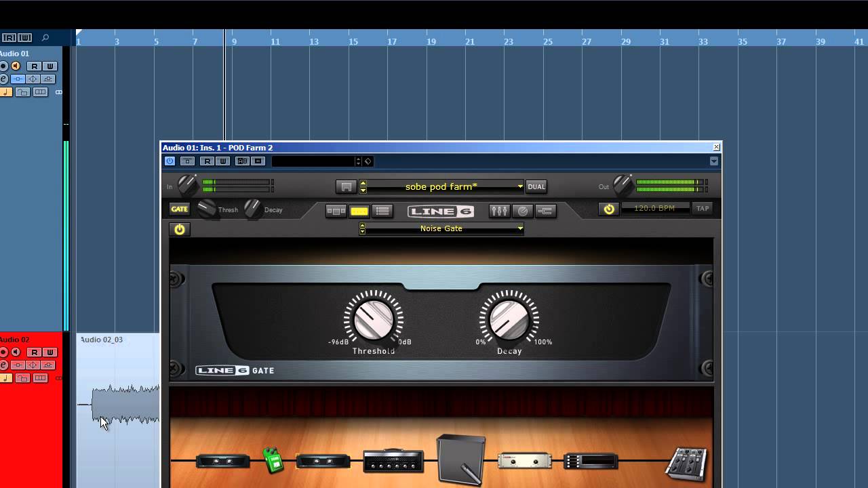
Task: Select the amp head in the signal chain
Action: 393,460
